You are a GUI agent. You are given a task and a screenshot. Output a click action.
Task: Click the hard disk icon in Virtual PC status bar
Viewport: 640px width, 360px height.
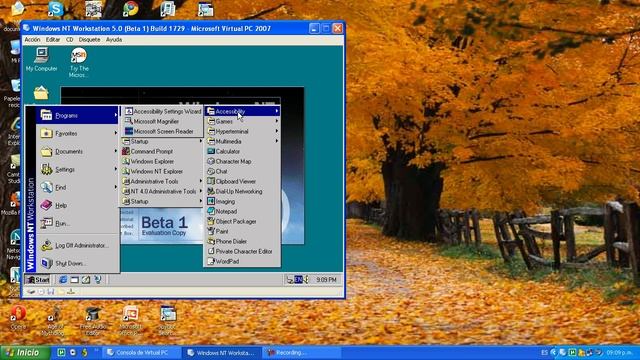click(x=31, y=291)
